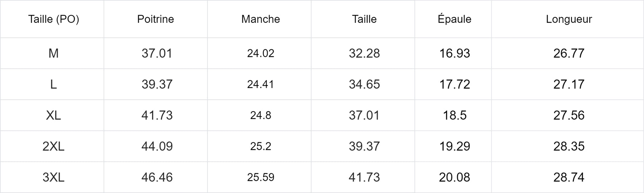Click the Poitrine column header
The height and width of the screenshot is (193, 644).
pos(156,19)
